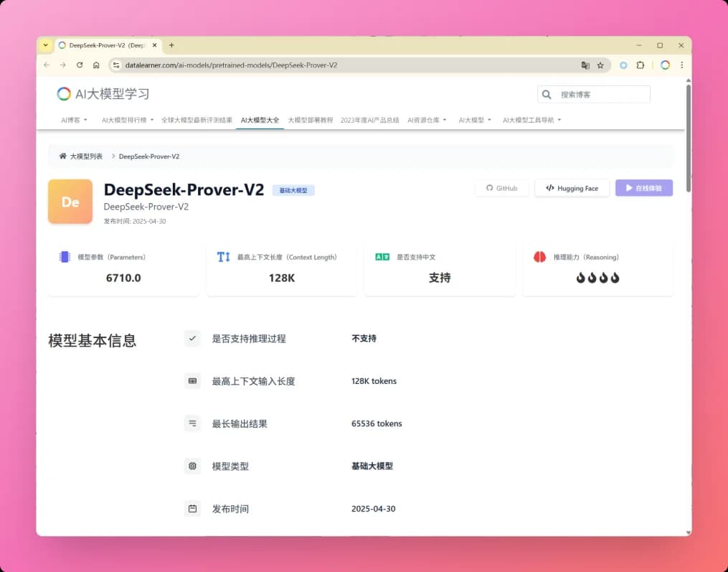Open the 大模型列表 breadcrumb link
Screen dimensions: 728x572
click(85, 156)
